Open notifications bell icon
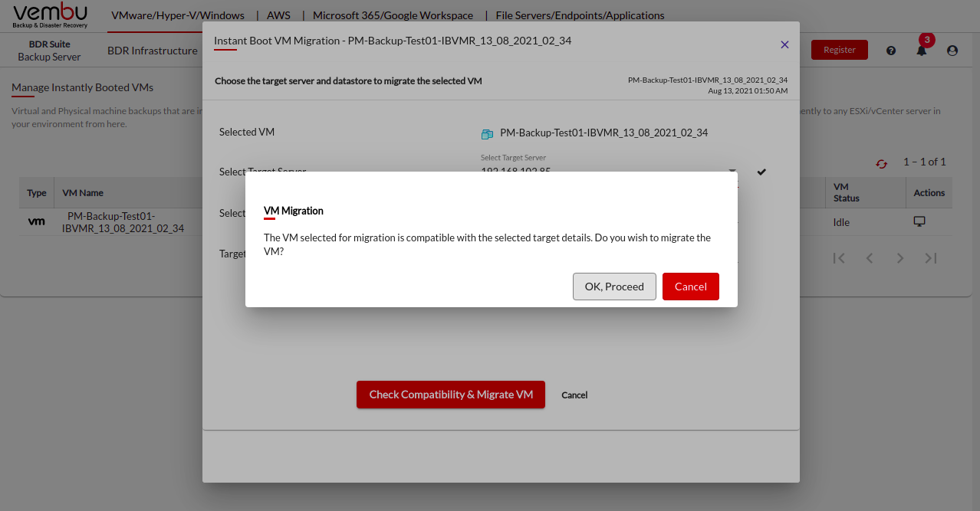This screenshot has height=511, width=980. tap(922, 51)
